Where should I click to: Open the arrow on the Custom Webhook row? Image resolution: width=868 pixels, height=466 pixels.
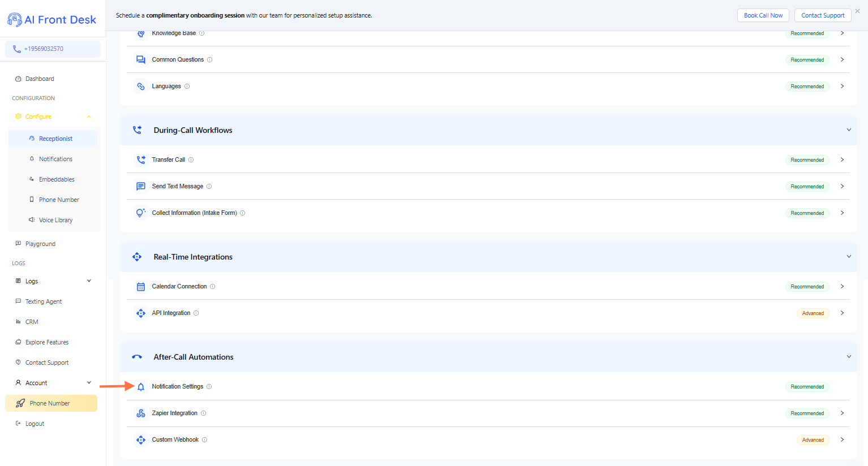[x=842, y=440]
